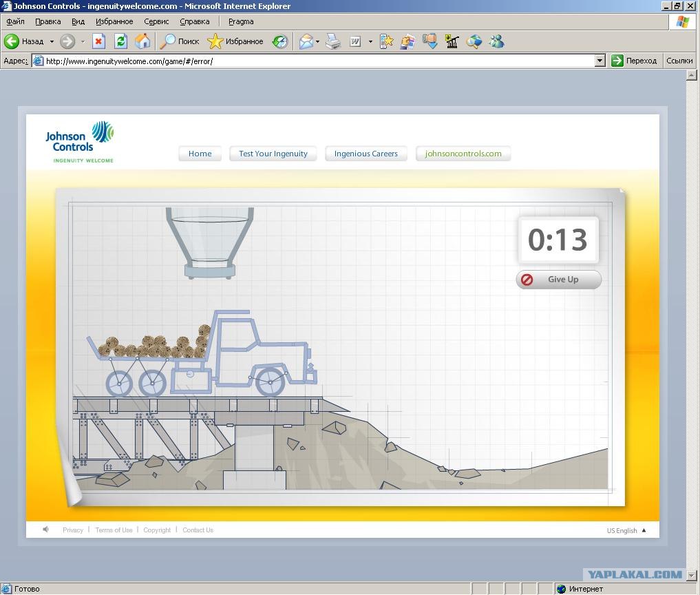Click the vertical scrollbar down arrow
This screenshot has height=595, width=700.
coord(692,575)
